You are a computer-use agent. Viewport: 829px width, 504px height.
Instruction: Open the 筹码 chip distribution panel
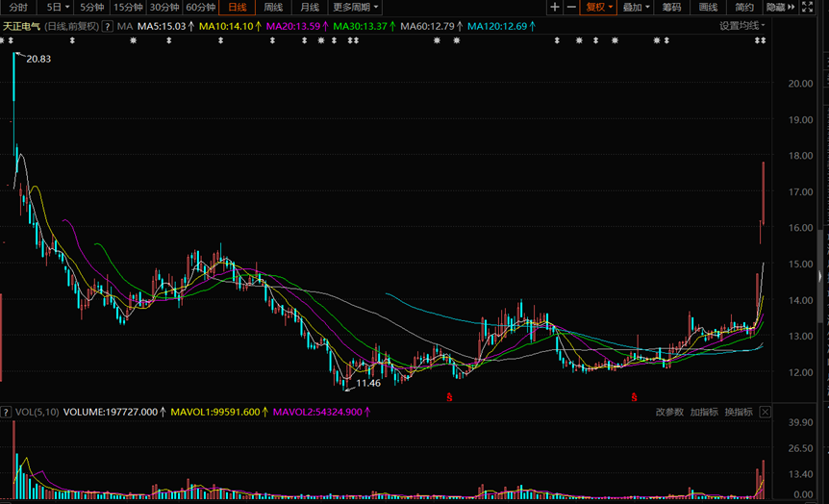pyautogui.click(x=672, y=7)
